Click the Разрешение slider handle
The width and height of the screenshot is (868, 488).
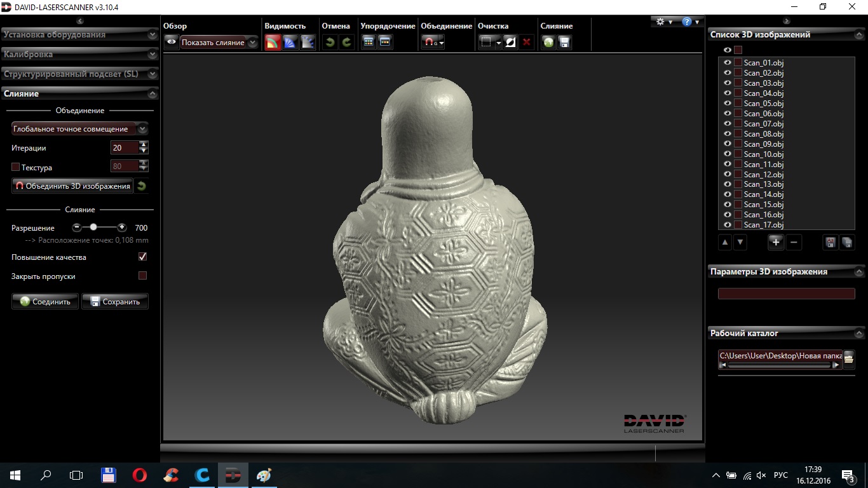click(x=93, y=227)
